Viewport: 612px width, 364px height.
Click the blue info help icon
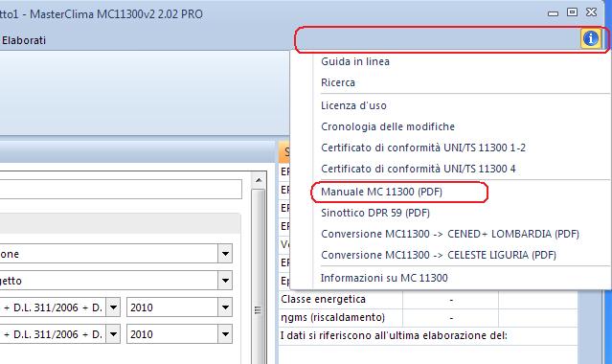(591, 38)
